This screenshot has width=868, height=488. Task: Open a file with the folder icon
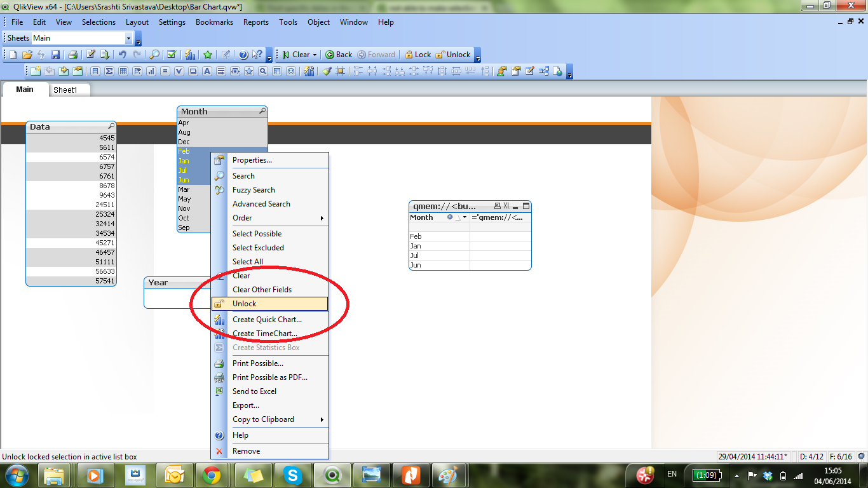click(x=27, y=55)
